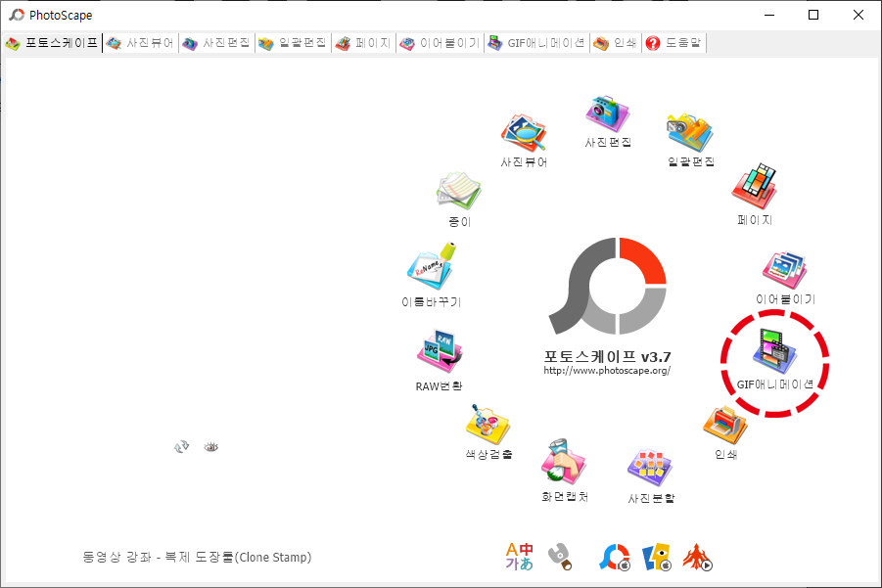Launch the 이어붙이기 large icon in the circle

(x=785, y=270)
